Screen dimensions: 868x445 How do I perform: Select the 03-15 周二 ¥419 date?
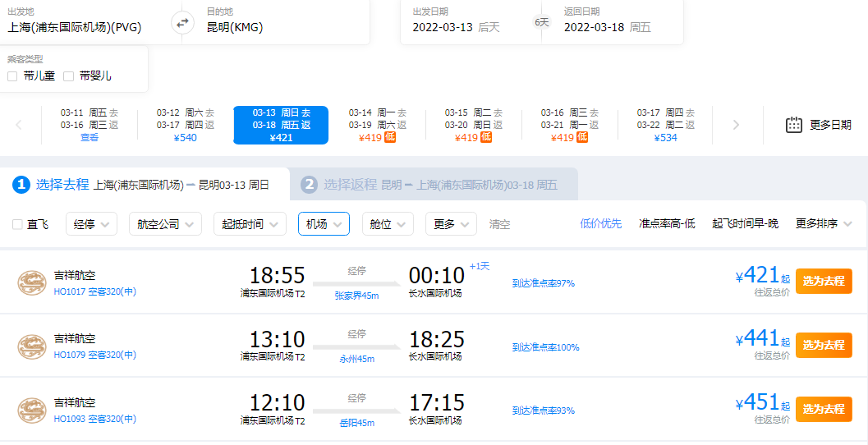pyautogui.click(x=473, y=125)
